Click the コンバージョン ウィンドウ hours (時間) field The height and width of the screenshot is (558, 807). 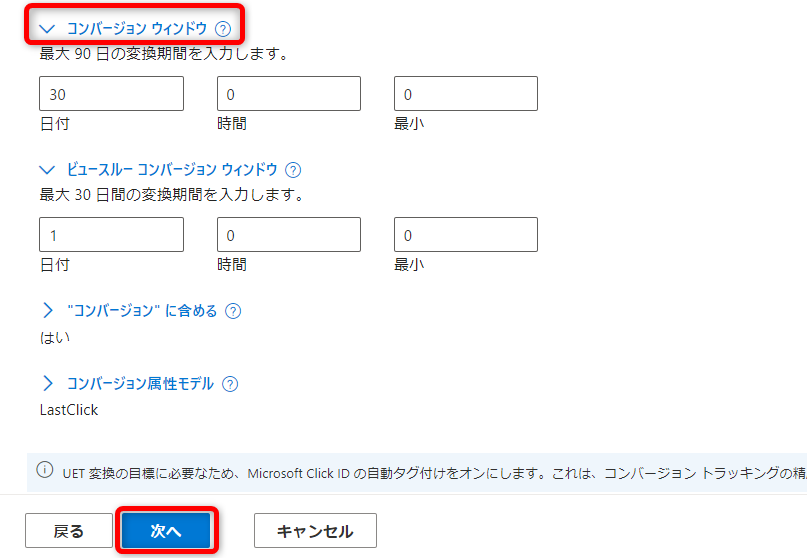pyautogui.click(x=288, y=94)
